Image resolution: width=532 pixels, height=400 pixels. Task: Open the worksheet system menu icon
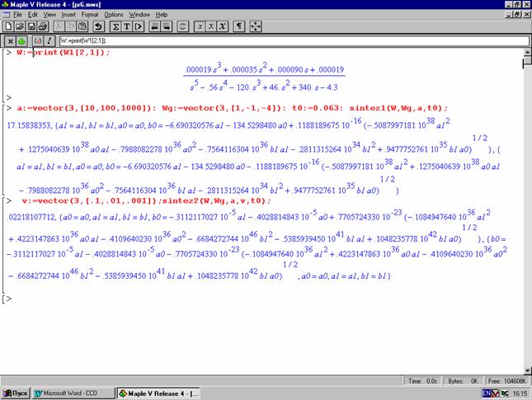(x=7, y=15)
